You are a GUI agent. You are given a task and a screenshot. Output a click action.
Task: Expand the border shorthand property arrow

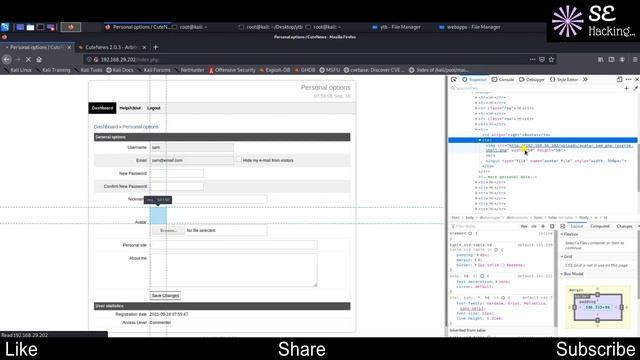click(476, 265)
